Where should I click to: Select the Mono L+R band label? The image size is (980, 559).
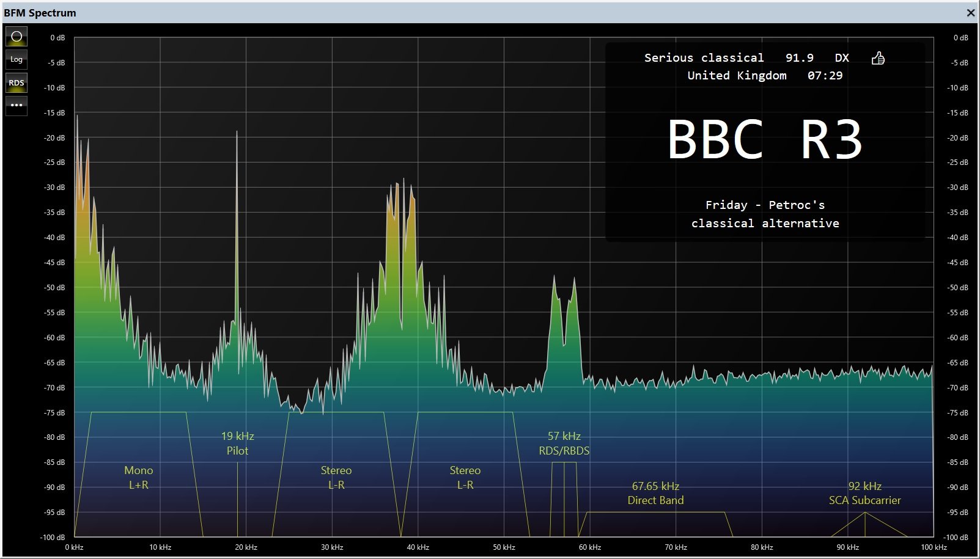[x=139, y=478]
